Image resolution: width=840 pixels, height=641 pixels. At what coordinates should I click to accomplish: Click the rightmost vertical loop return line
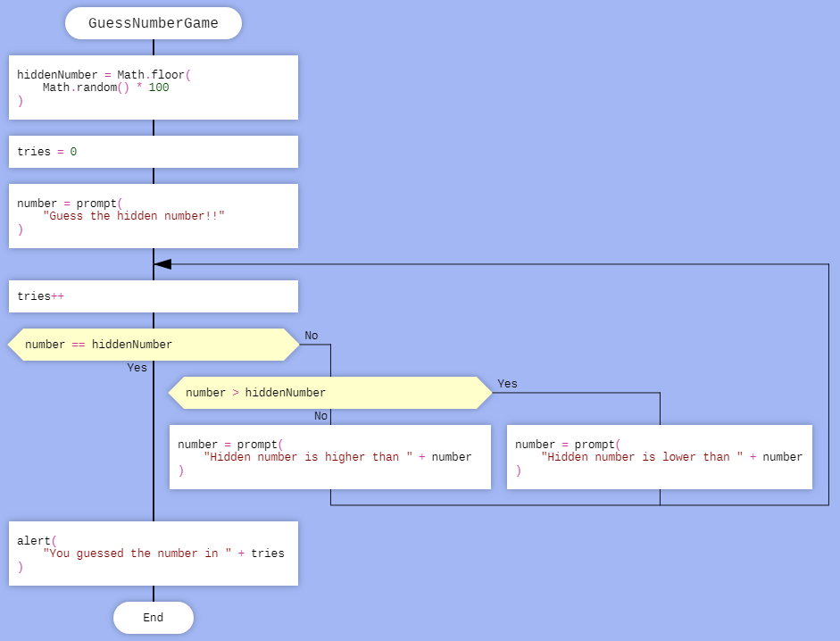[828, 384]
